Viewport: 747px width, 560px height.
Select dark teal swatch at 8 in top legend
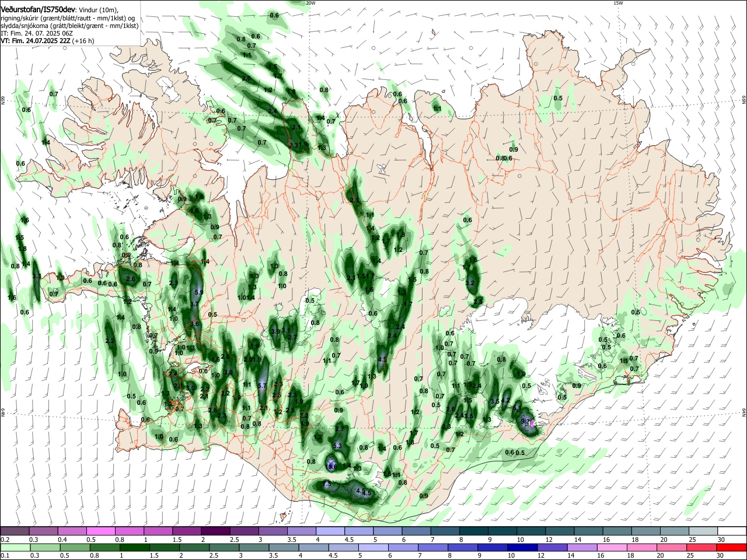pyautogui.click(x=473, y=531)
